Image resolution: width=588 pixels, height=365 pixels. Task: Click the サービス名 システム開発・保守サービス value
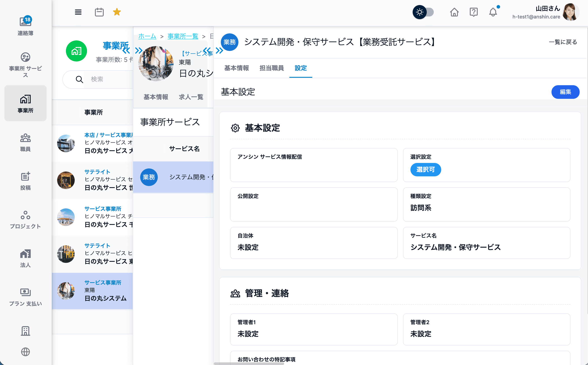[x=456, y=247]
